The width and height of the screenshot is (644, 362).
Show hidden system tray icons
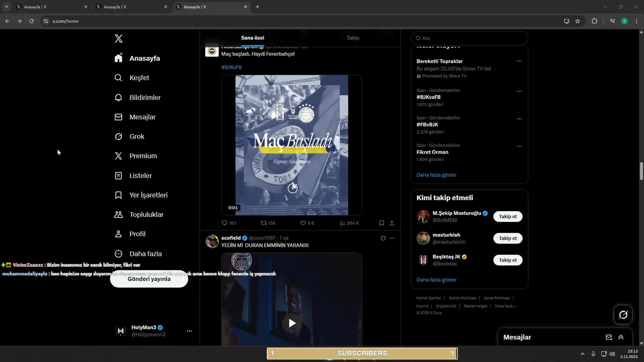coord(583,354)
